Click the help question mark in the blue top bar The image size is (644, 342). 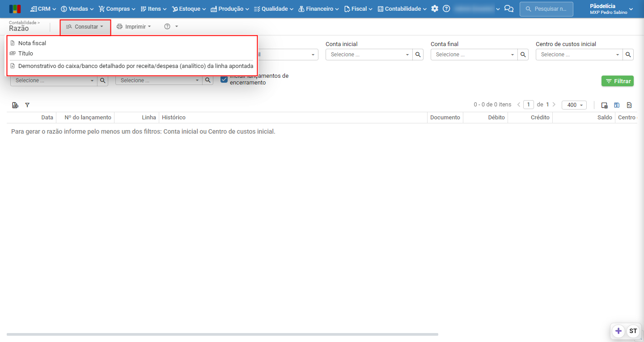446,9
